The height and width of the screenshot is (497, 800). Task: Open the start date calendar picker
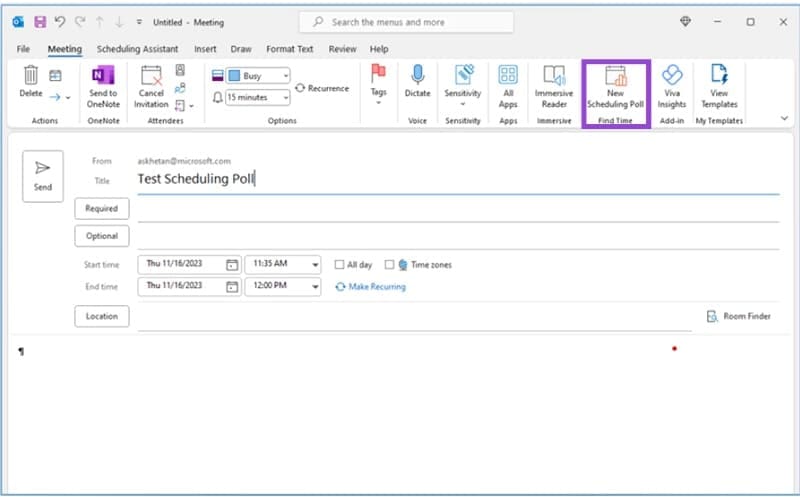pyautogui.click(x=232, y=264)
